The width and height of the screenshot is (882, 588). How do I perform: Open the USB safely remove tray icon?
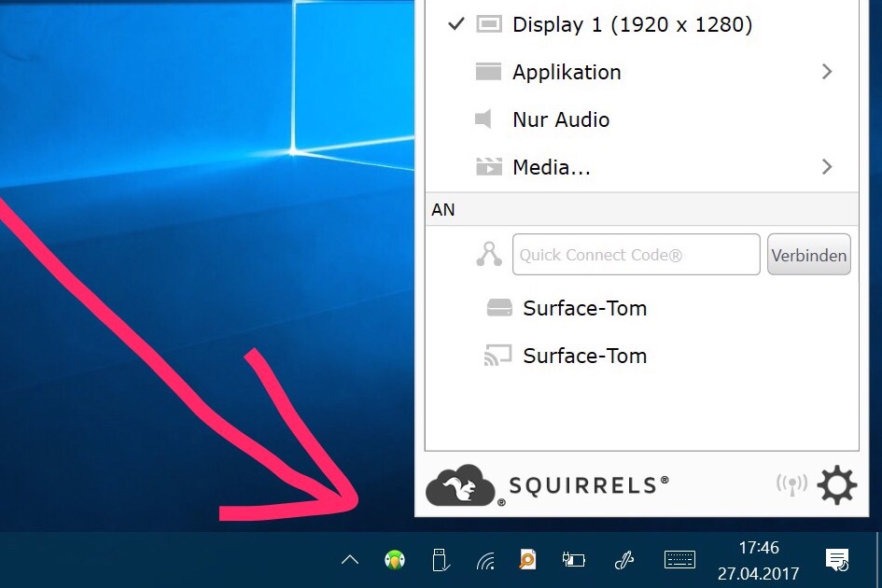(x=441, y=560)
